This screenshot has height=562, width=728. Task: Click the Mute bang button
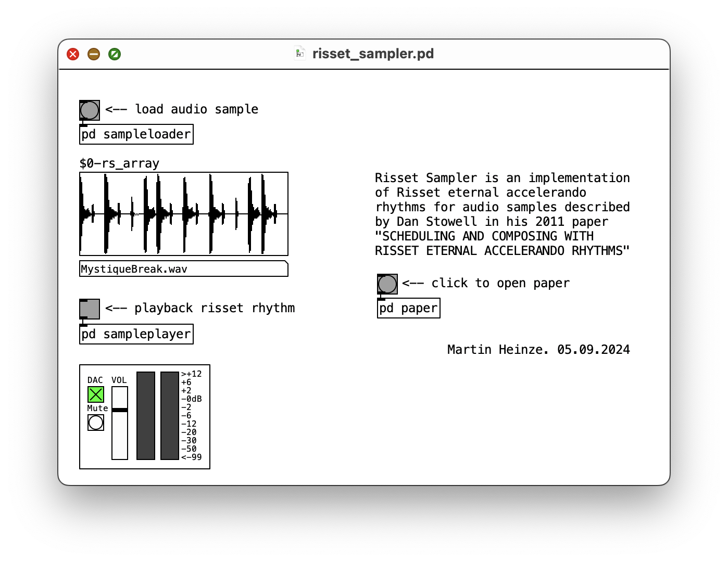pos(96,423)
